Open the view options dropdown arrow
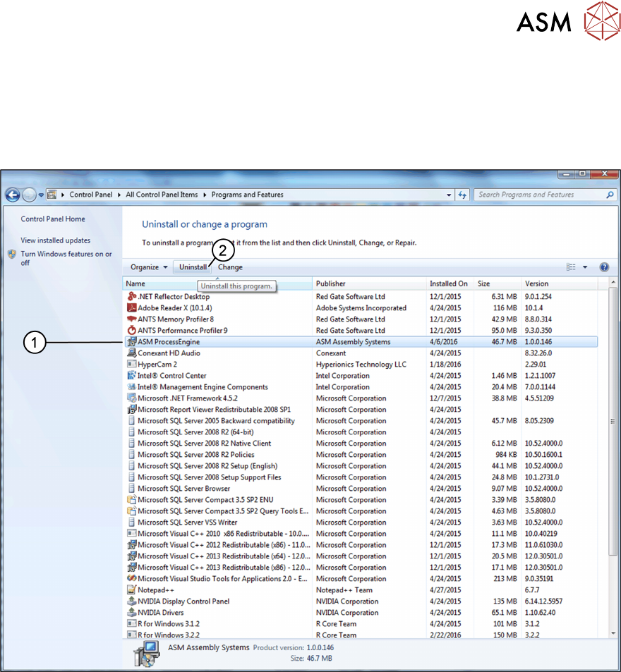The height and width of the screenshot is (672, 621). coord(585,267)
